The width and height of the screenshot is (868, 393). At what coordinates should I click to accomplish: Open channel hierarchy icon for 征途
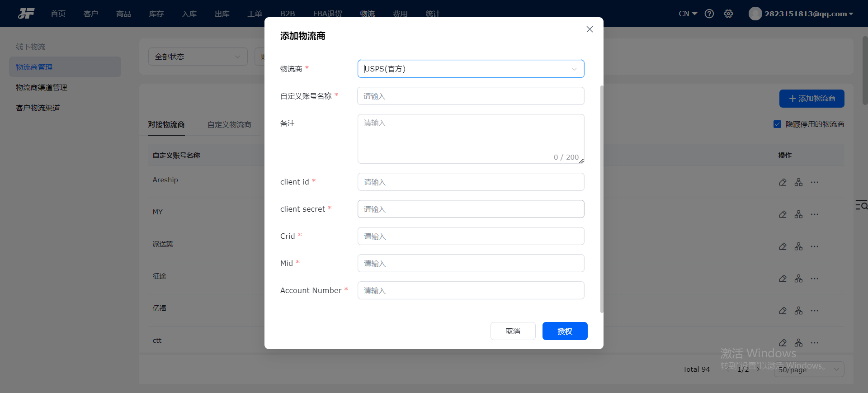click(799, 279)
